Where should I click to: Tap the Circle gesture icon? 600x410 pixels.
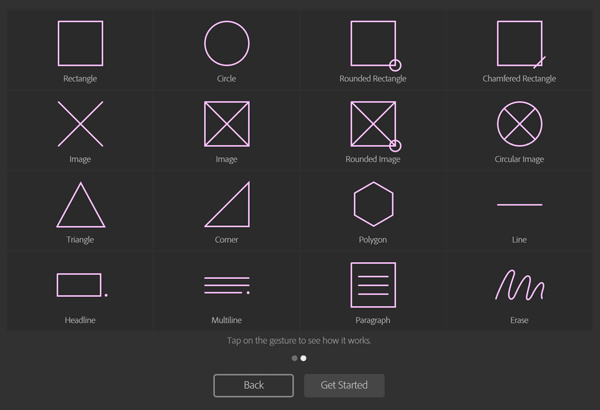(x=227, y=43)
